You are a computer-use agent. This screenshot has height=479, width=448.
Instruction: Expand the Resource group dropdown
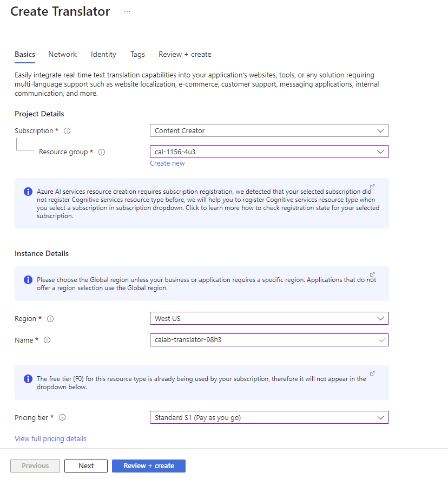pyautogui.click(x=269, y=152)
